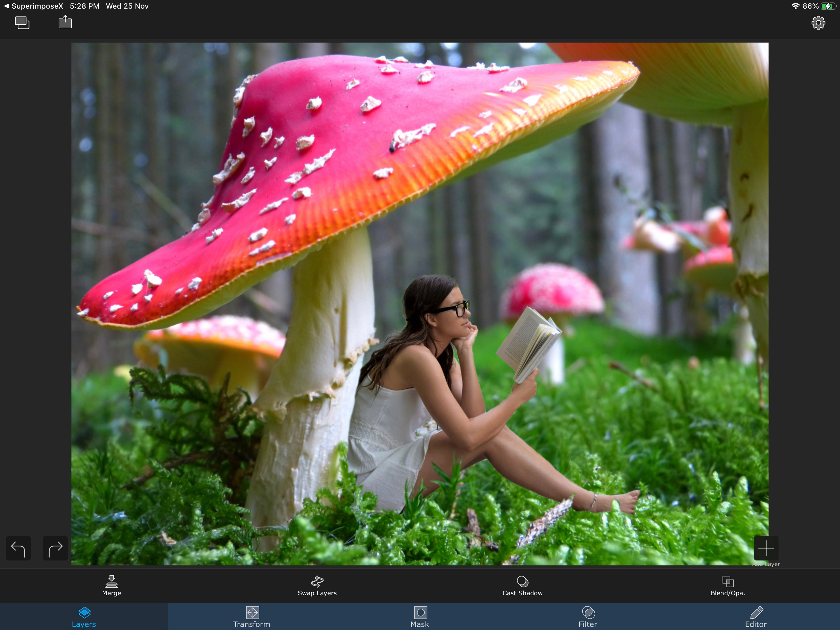Image resolution: width=840 pixels, height=630 pixels.
Task: Return to SuperimposeX via back breadcrumb
Action: 34,6
